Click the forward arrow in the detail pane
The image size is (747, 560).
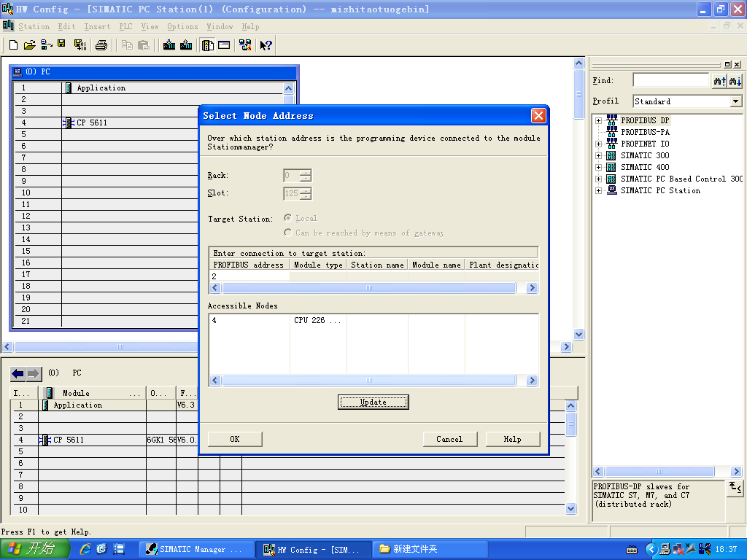coord(34,374)
